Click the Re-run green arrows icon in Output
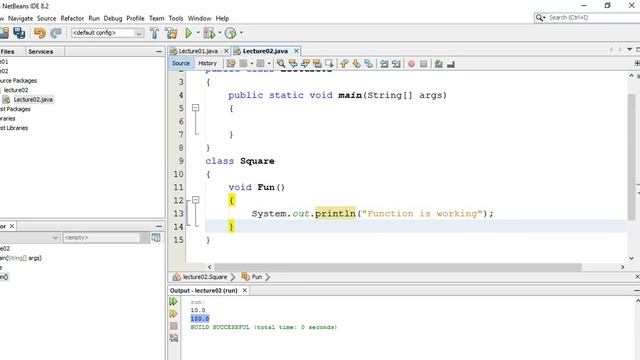The image size is (640, 360). (x=173, y=301)
